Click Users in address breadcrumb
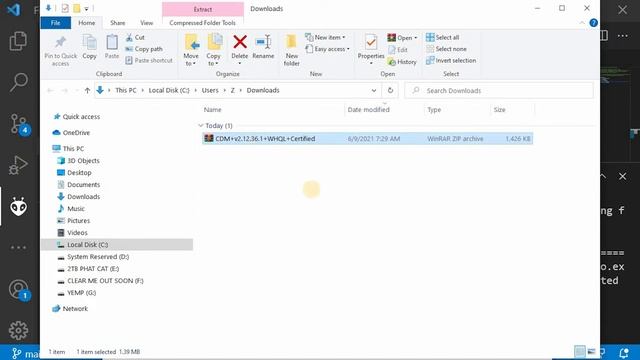The width and height of the screenshot is (640, 360). click(x=210, y=90)
